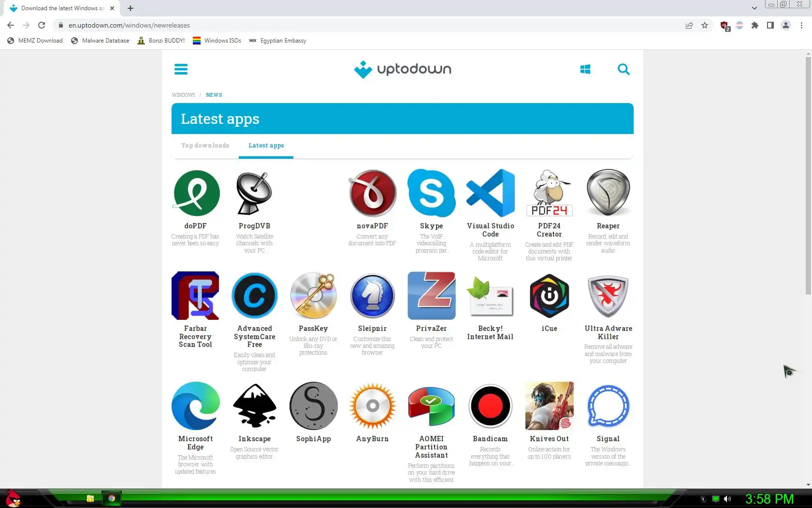The width and height of the screenshot is (812, 508).
Task: Click the doPDF app icon
Action: (196, 193)
